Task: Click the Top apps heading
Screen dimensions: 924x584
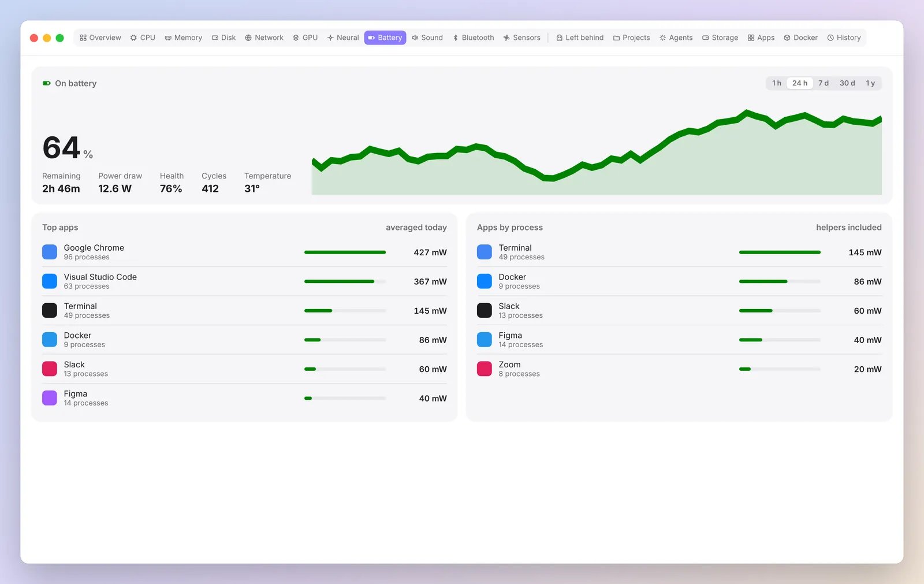Action: (x=60, y=228)
